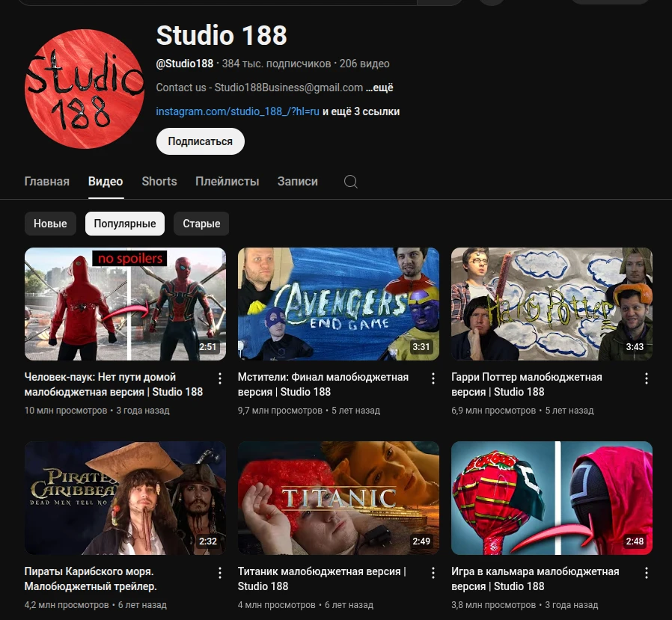Viewport: 672px width, 620px height.
Task: Open options menu for Мстители: Финал video
Action: tap(433, 378)
